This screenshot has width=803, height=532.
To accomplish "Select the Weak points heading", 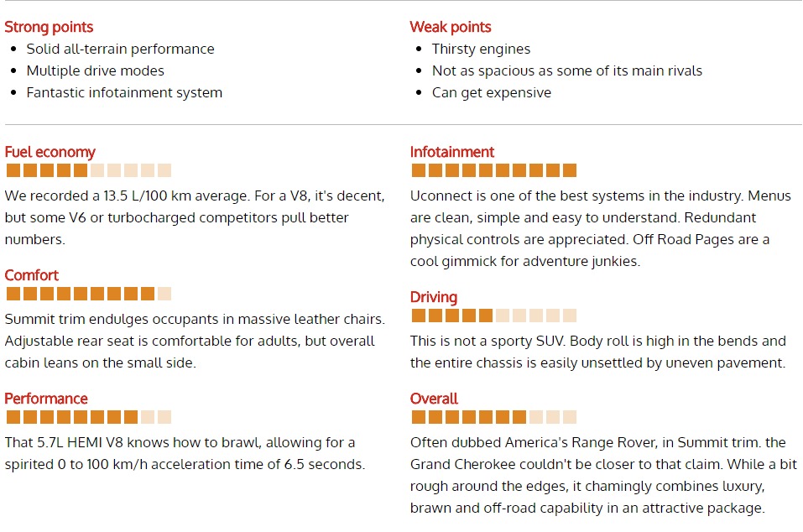I will coord(450,27).
